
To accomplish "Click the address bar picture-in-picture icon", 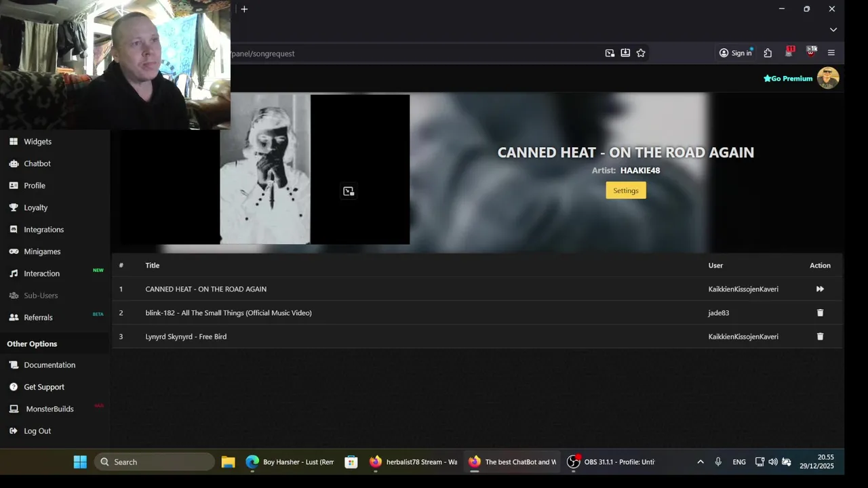I will [x=610, y=53].
